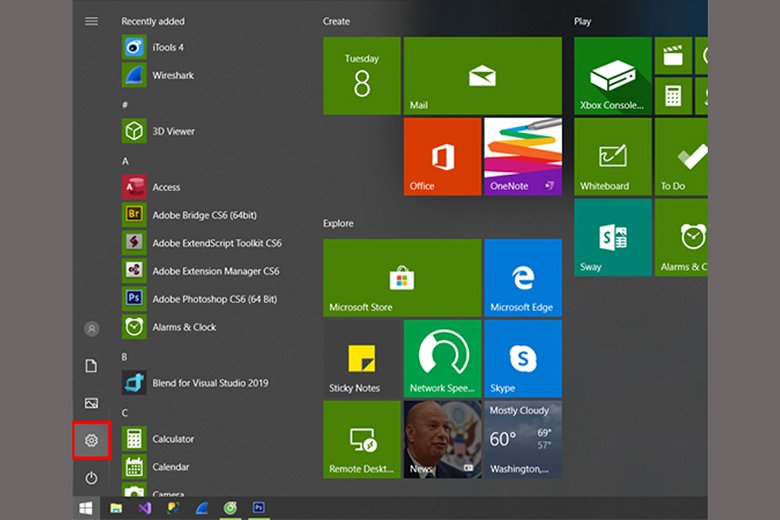
Task: Open the Mail tile
Action: (482, 76)
